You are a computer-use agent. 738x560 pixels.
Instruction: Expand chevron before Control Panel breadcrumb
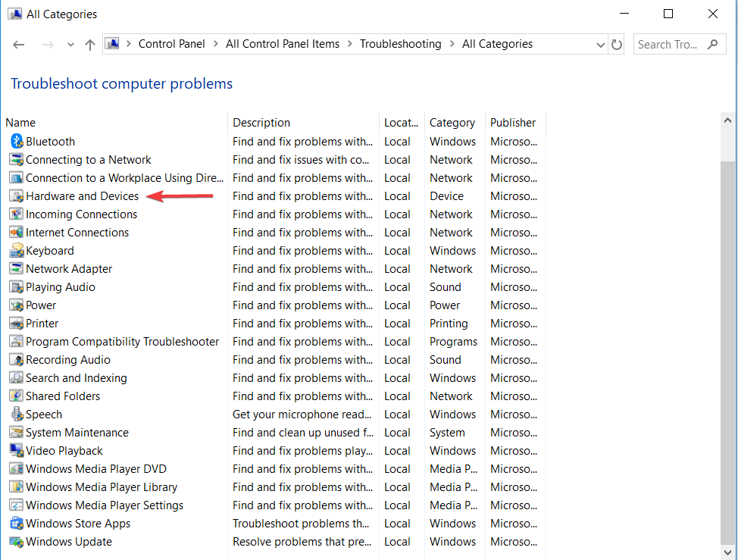[128, 44]
